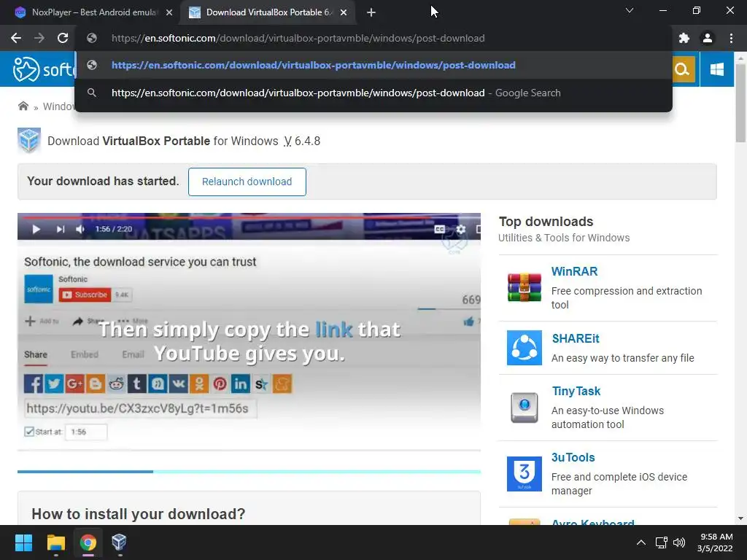Open the Chrome profile avatar icon
Viewport: 747px width, 560px height.
(x=708, y=38)
